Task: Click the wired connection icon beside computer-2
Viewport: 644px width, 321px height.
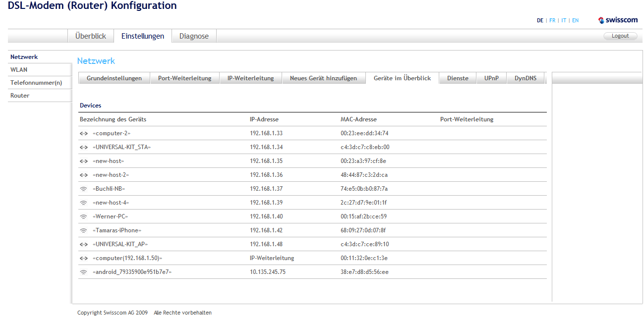Action: click(x=83, y=133)
